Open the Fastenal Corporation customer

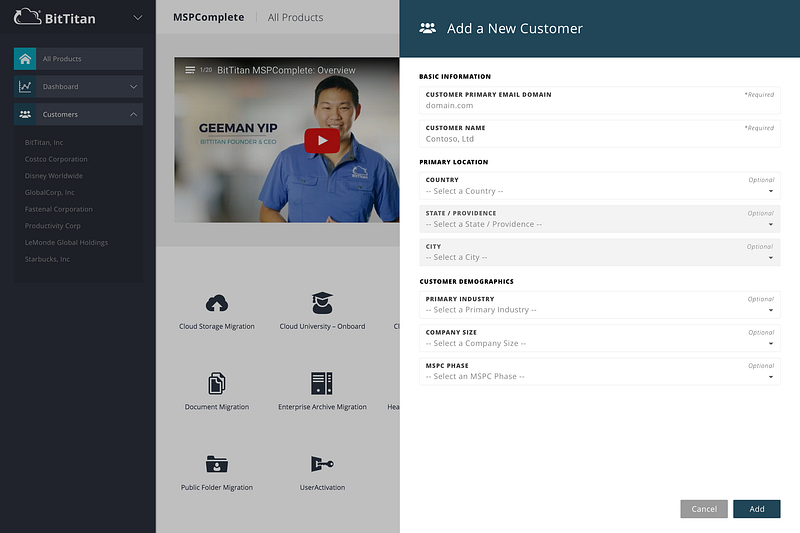click(59, 209)
